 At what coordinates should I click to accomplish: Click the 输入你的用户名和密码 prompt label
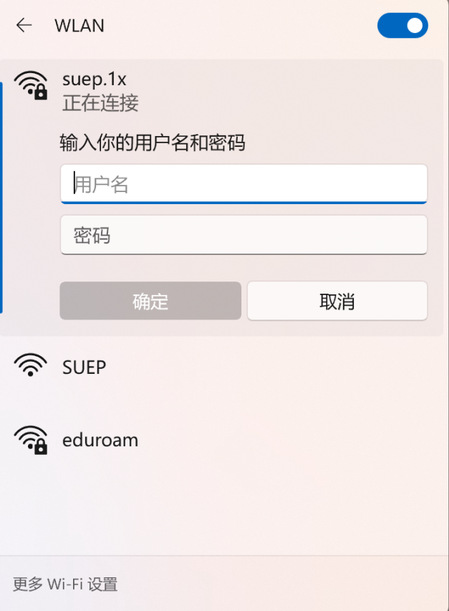point(152,142)
